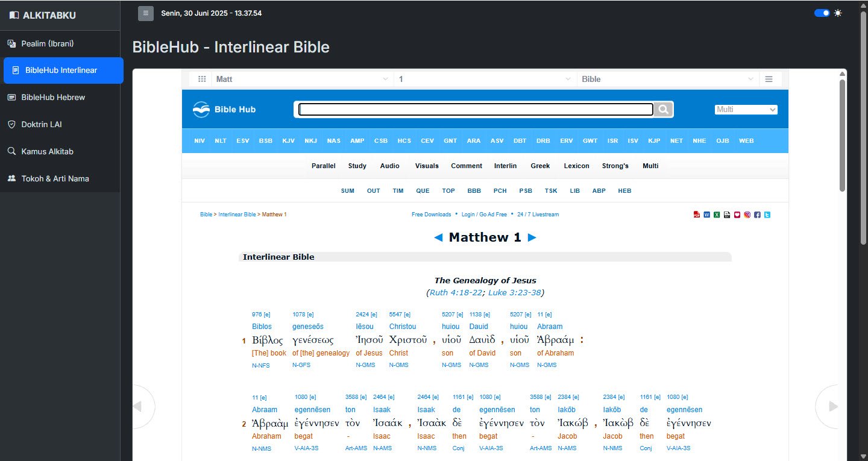Click the magnifier search button
The image size is (868, 461).
tap(663, 109)
